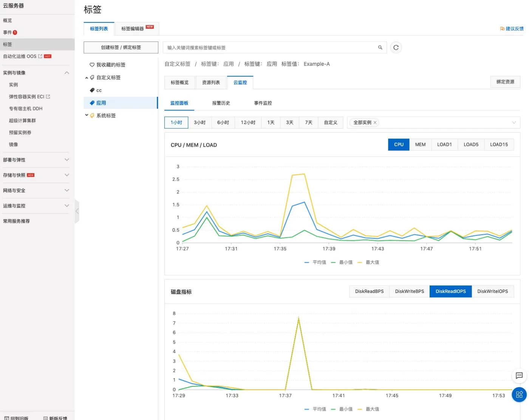Show DiskWriteBPS disk metric
The image size is (529, 420).
(x=410, y=291)
